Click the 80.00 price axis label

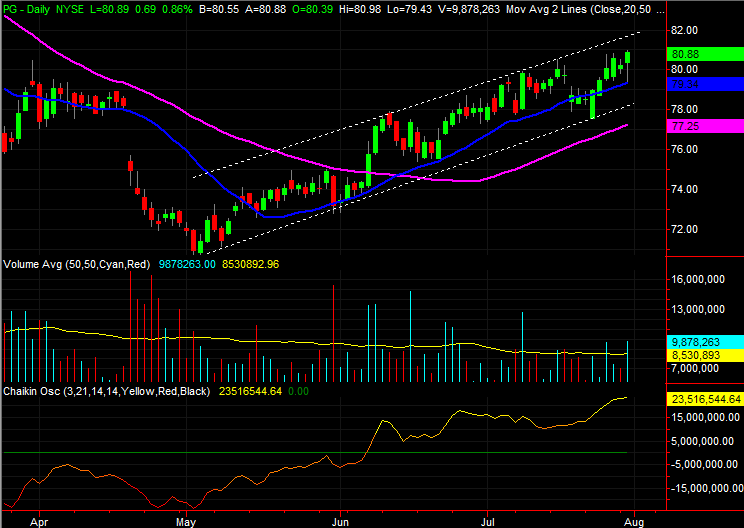[x=684, y=69]
